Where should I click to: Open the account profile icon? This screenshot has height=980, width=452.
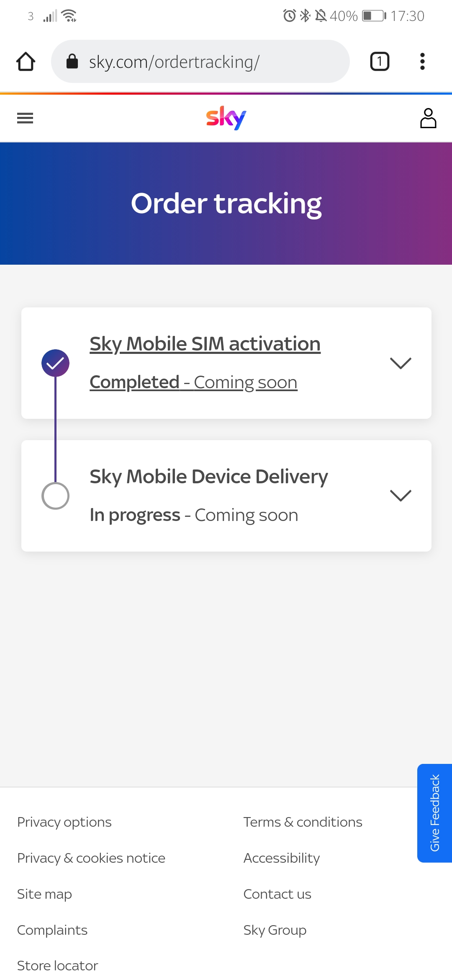coord(428,118)
